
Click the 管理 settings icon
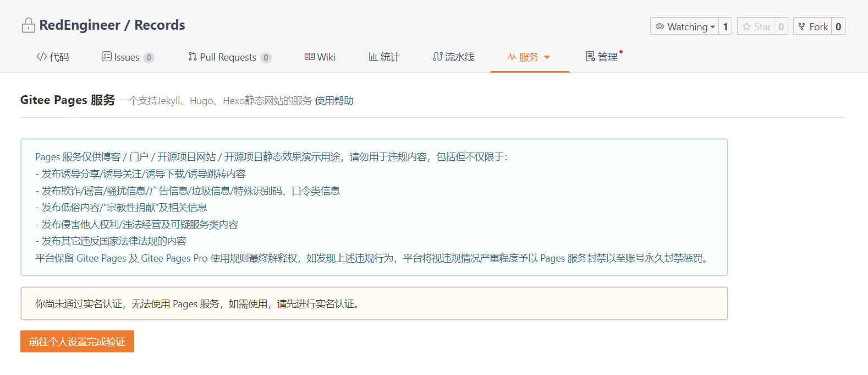coord(590,57)
